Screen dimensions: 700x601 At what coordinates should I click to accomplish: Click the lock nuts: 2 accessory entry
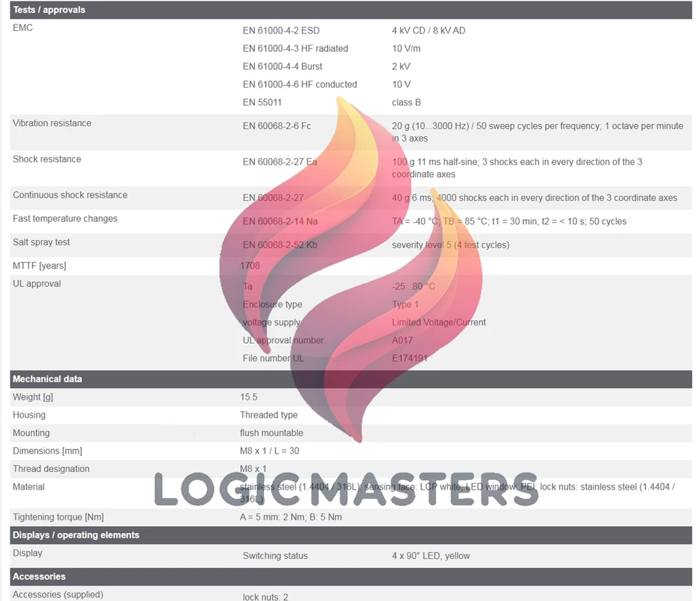pos(265,597)
